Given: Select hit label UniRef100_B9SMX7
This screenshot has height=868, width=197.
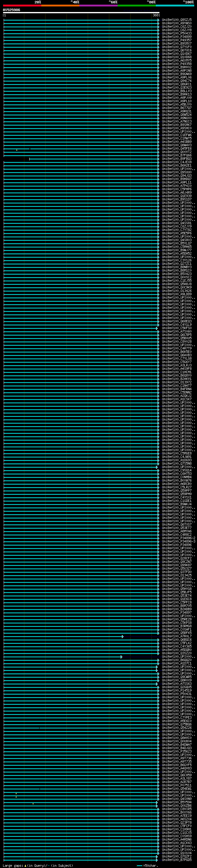Looking at the screenshot, I should pos(177,43).
